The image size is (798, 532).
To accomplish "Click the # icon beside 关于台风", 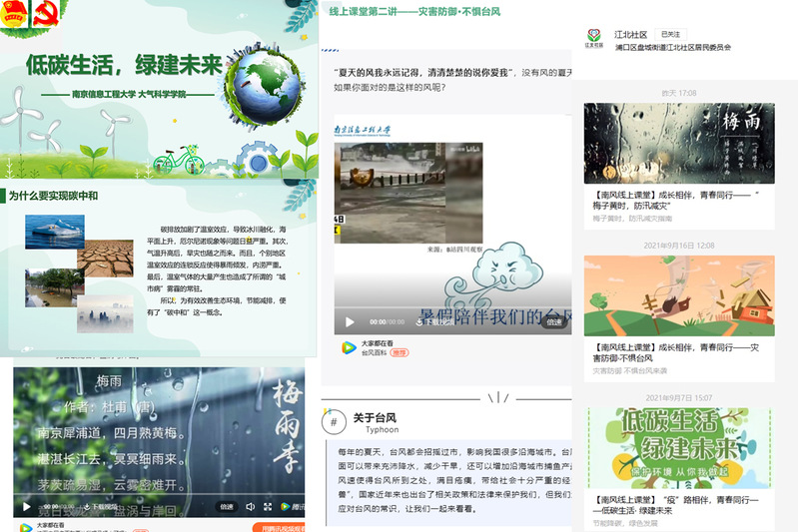I will [333, 422].
